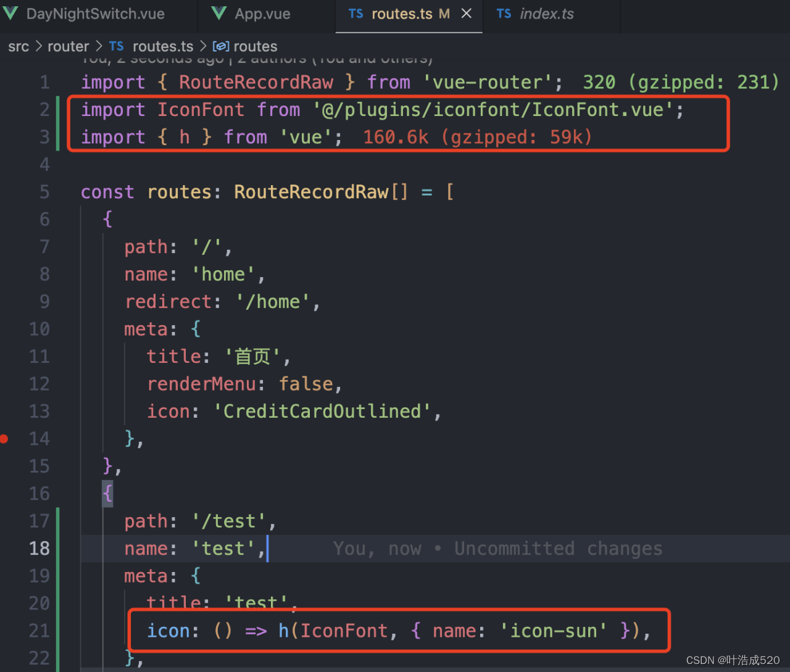The width and height of the screenshot is (790, 672).
Task: Click the Vue icon on App.vue tab
Action: tap(218, 14)
